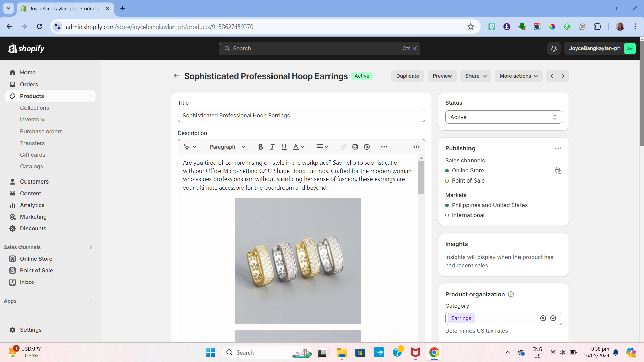Reload the browser page

[39, 27]
